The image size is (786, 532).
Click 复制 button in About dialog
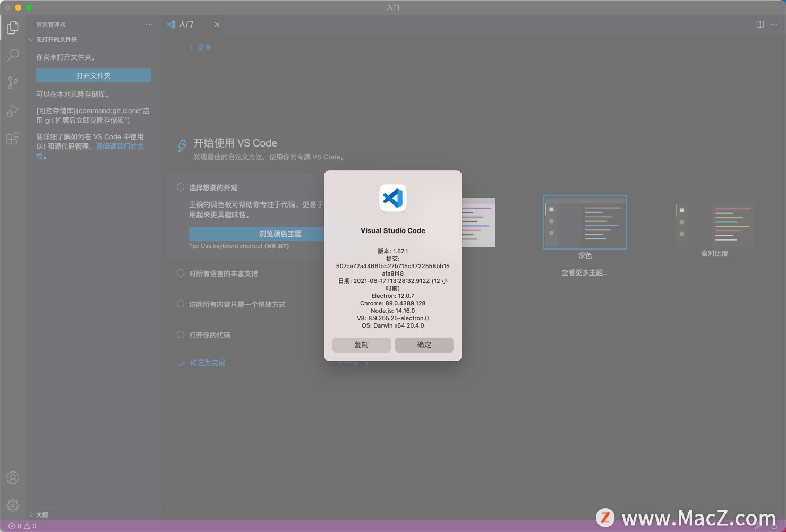[x=362, y=345]
